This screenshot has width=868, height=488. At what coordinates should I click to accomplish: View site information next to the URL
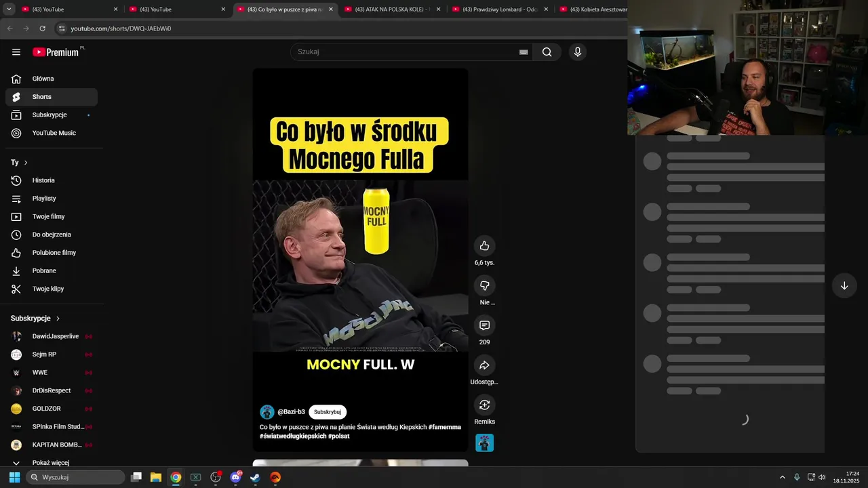click(62, 28)
